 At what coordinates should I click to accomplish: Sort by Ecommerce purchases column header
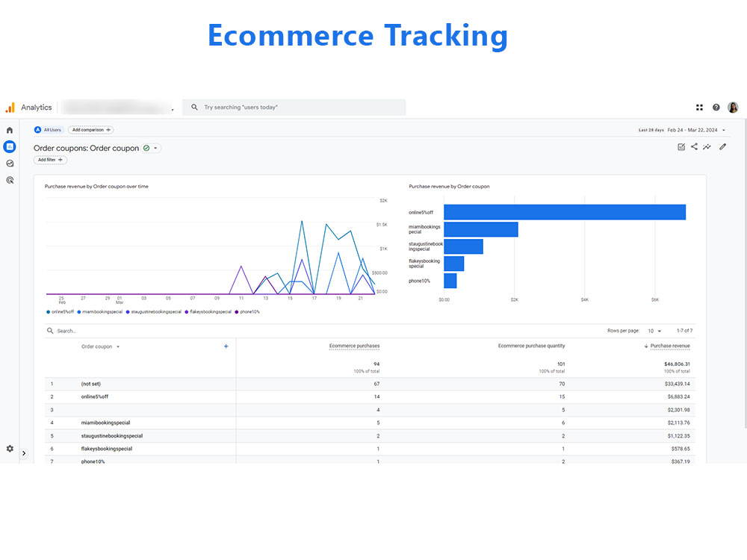pos(354,346)
